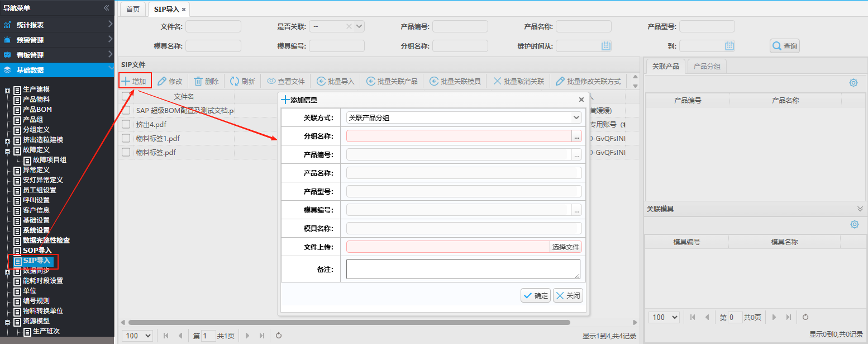
Task: Click the 刷新 refresh icon in toolbar
Action: [x=235, y=81]
